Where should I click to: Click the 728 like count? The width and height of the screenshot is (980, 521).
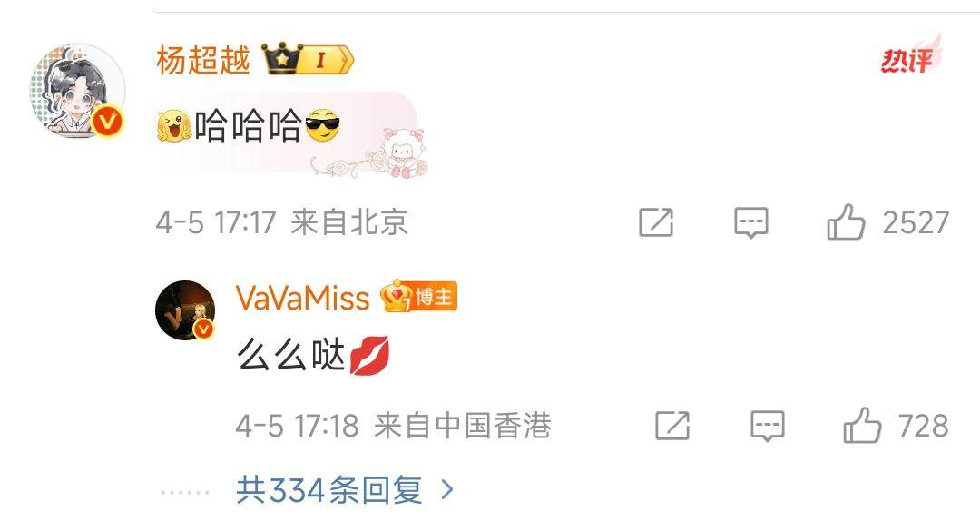[924, 426]
